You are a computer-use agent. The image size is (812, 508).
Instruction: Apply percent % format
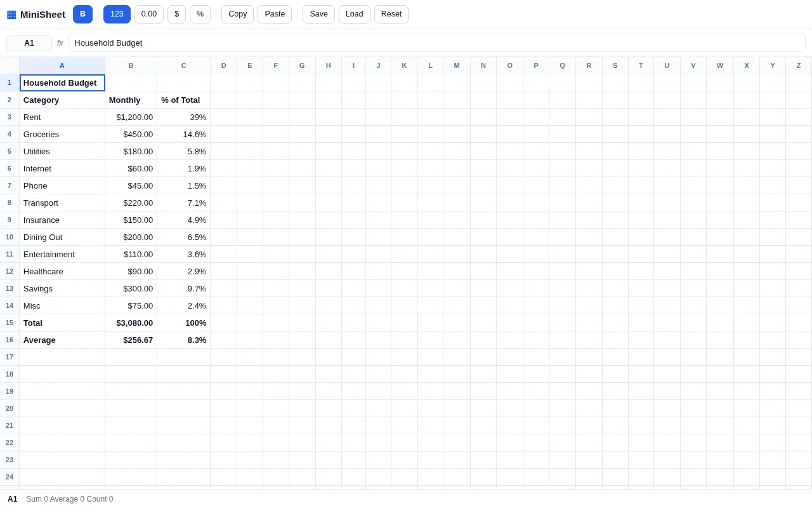(x=200, y=14)
